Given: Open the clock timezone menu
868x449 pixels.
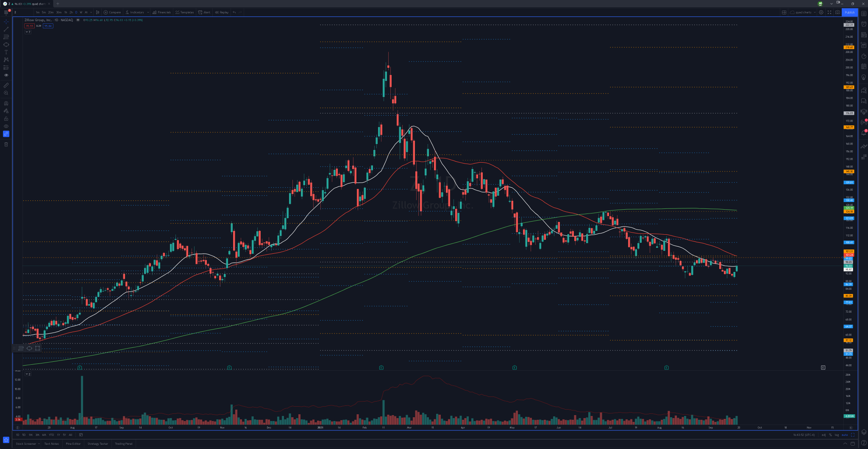Looking at the screenshot, I should tap(804, 435).
